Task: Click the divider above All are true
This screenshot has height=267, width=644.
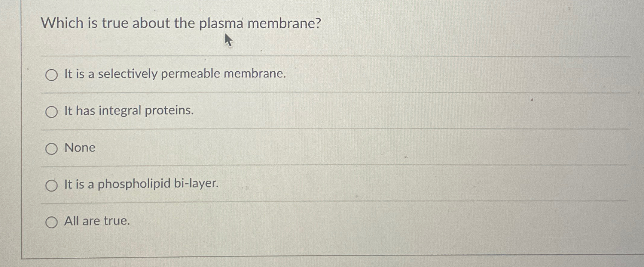Action: coord(301,202)
